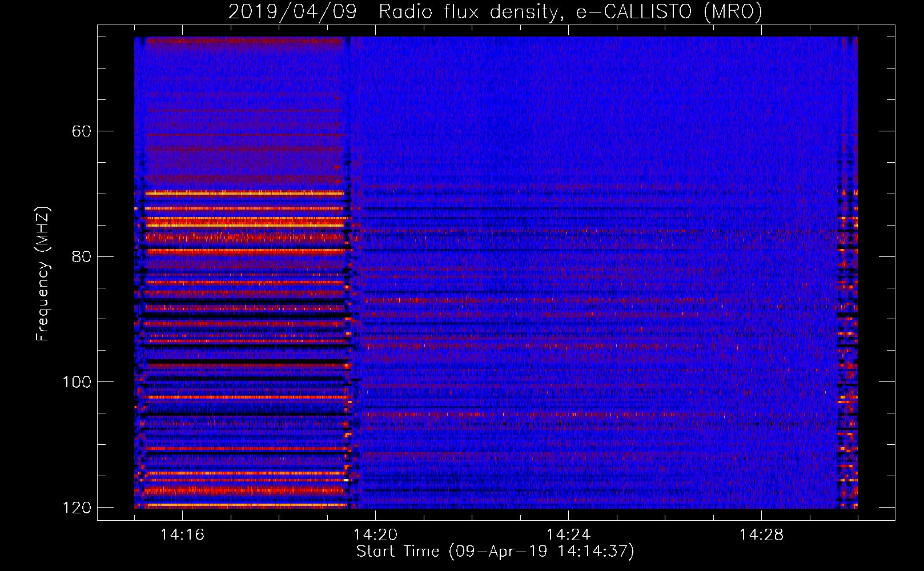
Task: Click the 14:28 time tick label
Action: click(x=761, y=534)
